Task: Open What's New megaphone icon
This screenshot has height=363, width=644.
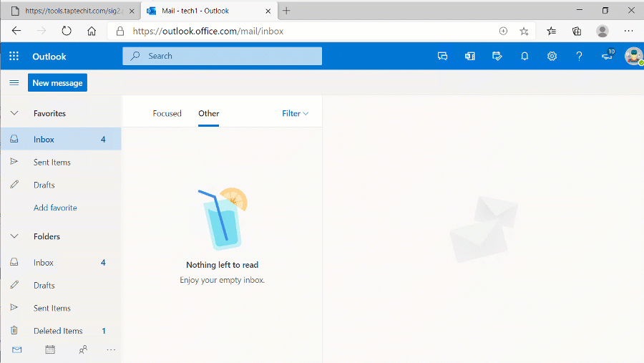Action: pos(607,57)
